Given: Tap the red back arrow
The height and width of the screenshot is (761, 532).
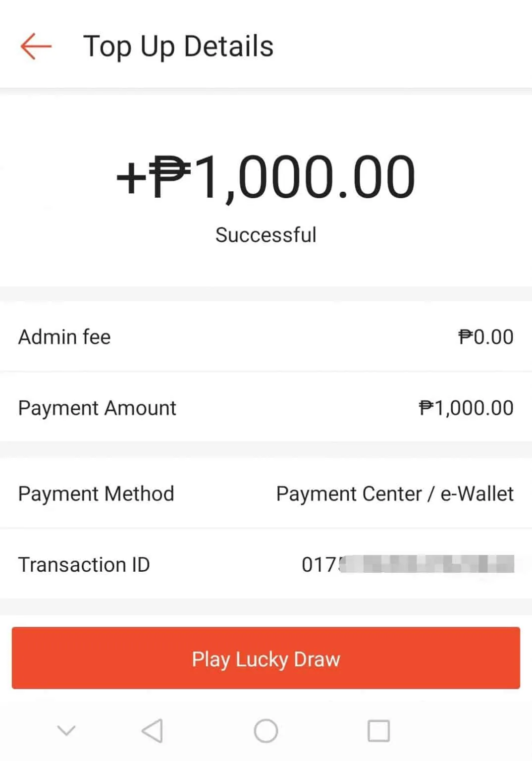Looking at the screenshot, I should (x=36, y=47).
